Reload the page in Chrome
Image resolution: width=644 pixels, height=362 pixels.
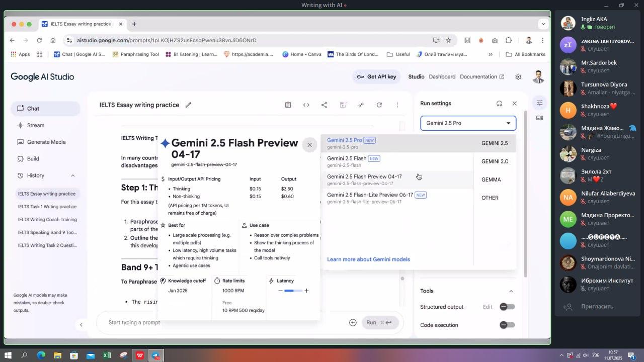pyautogui.click(x=39, y=40)
